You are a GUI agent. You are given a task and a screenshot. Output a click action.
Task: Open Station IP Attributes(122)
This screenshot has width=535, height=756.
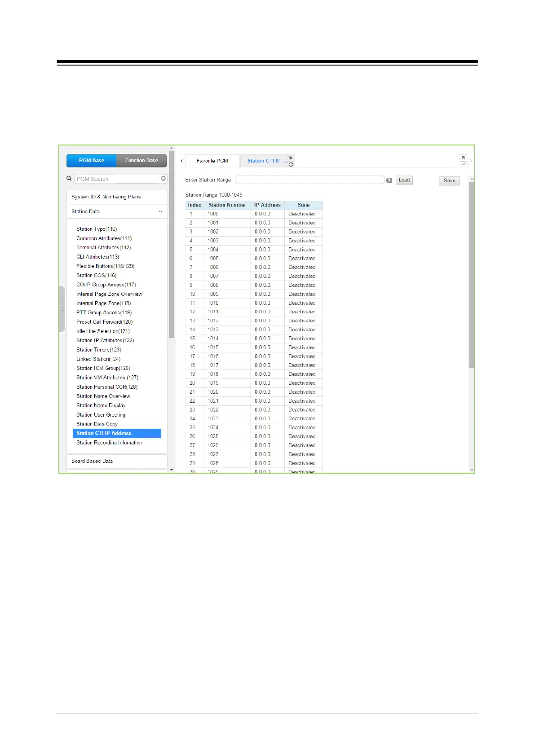tap(105, 340)
